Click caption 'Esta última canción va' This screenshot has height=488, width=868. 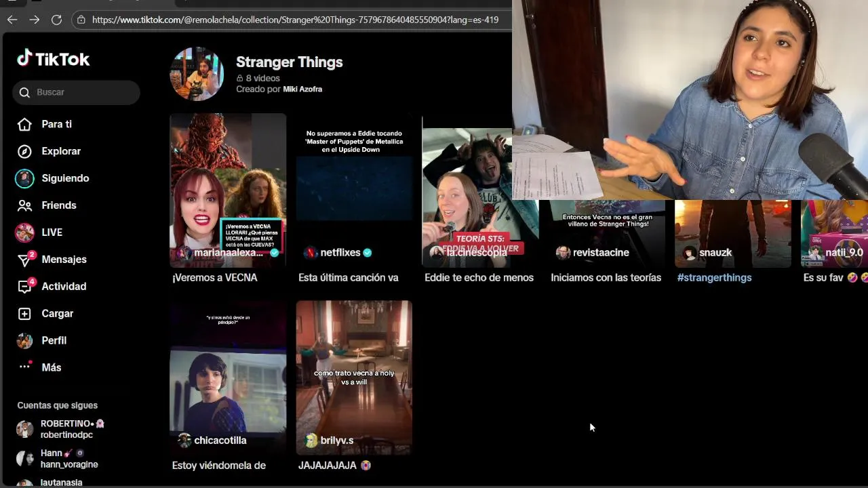tap(349, 278)
